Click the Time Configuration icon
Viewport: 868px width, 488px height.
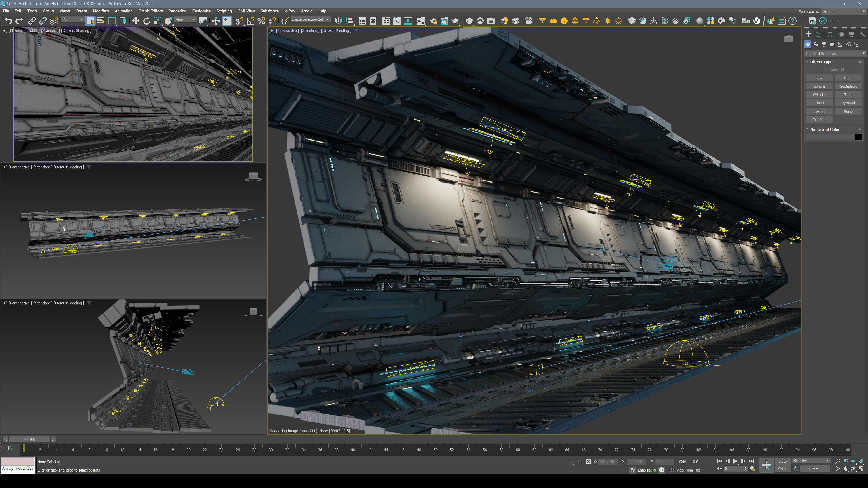click(x=752, y=469)
